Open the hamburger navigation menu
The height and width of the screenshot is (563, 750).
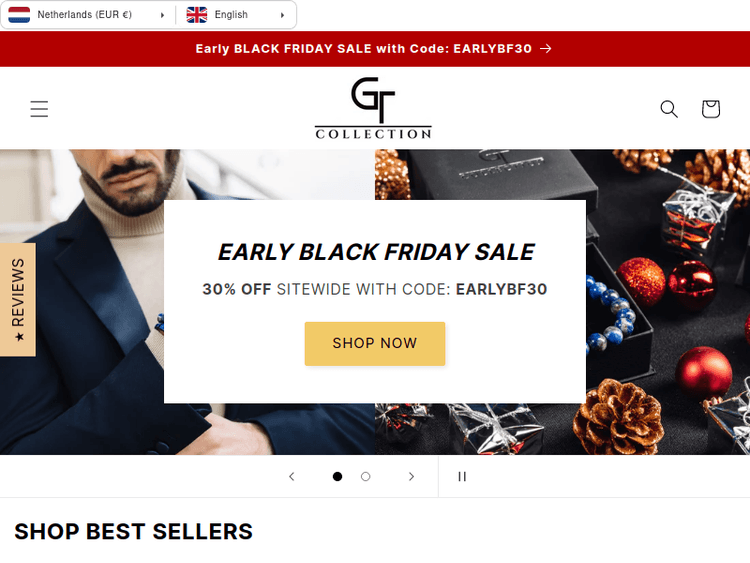[39, 109]
